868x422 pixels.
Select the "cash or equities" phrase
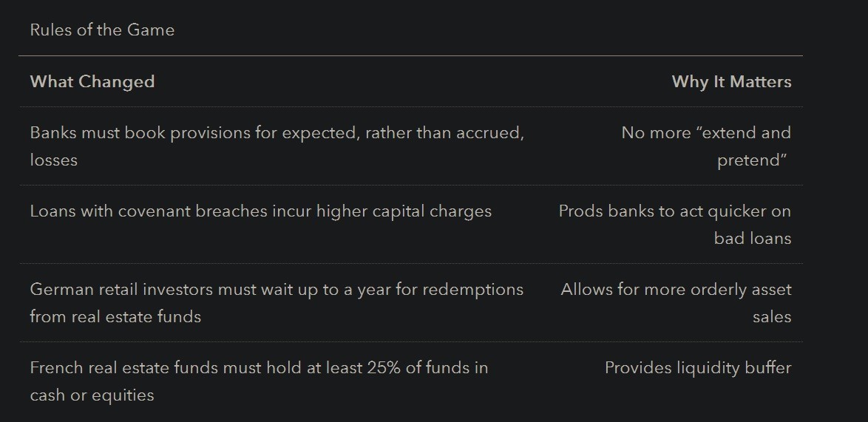point(92,395)
